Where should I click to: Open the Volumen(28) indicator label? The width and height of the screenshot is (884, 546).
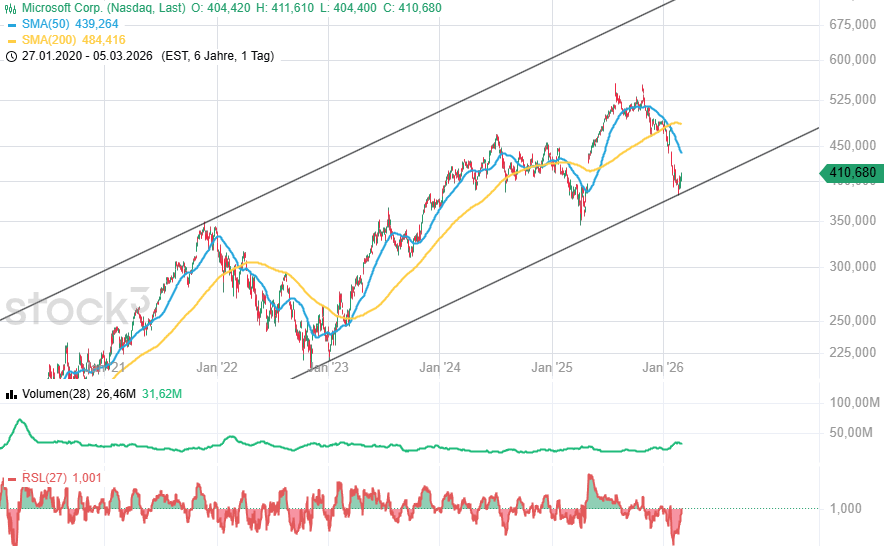coord(56,393)
